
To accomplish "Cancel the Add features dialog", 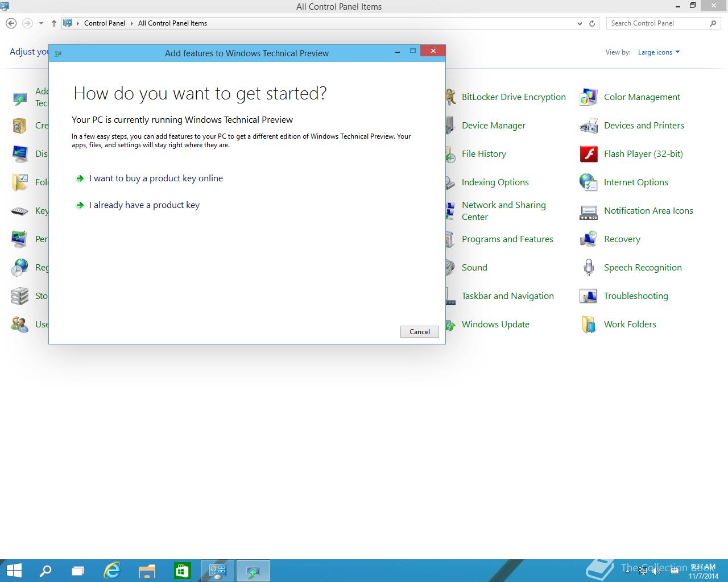I will point(420,332).
